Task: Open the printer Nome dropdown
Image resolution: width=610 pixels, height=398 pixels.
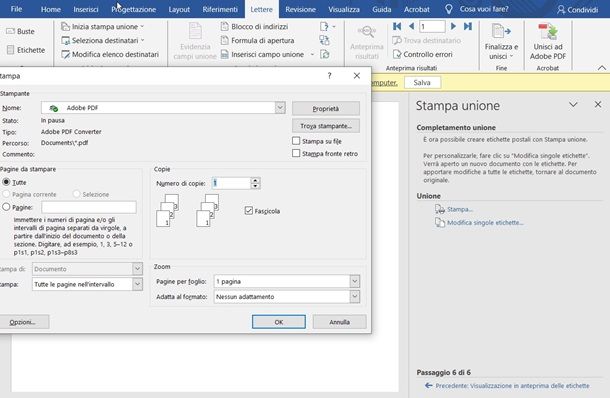Action: point(280,108)
